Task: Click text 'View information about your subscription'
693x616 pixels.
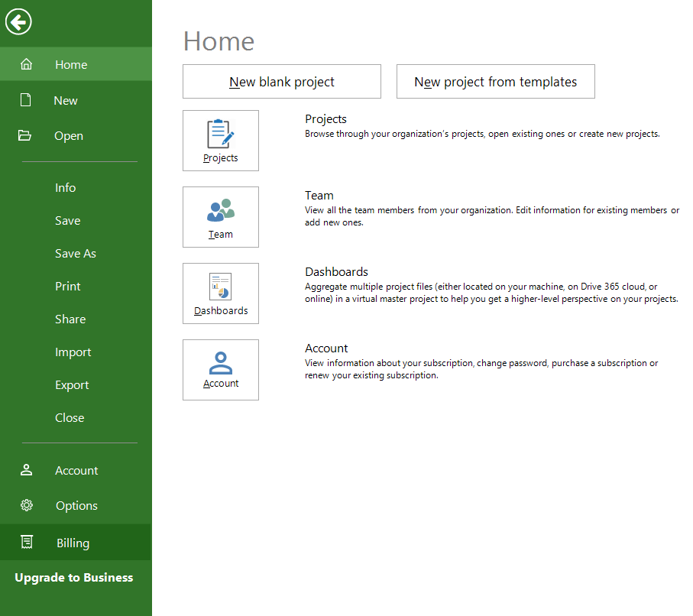Action: 389,363
